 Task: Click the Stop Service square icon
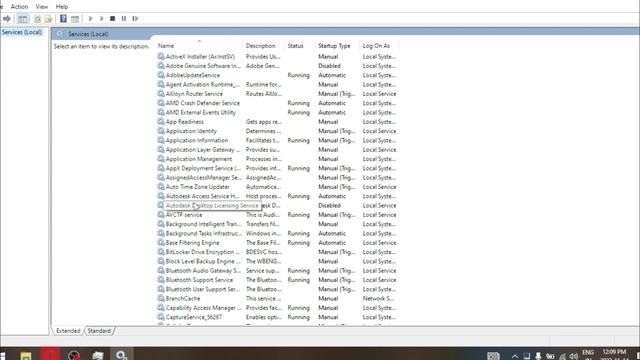click(x=113, y=18)
